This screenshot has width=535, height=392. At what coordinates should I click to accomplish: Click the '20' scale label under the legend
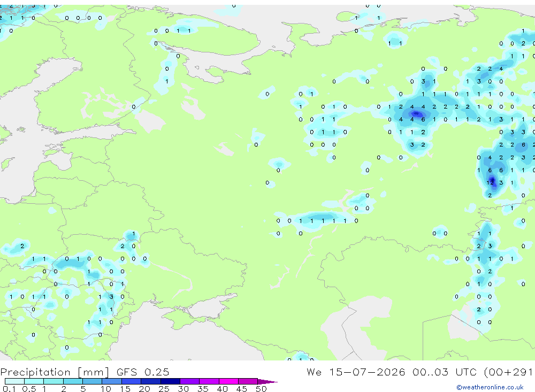pyautogui.click(x=144, y=389)
